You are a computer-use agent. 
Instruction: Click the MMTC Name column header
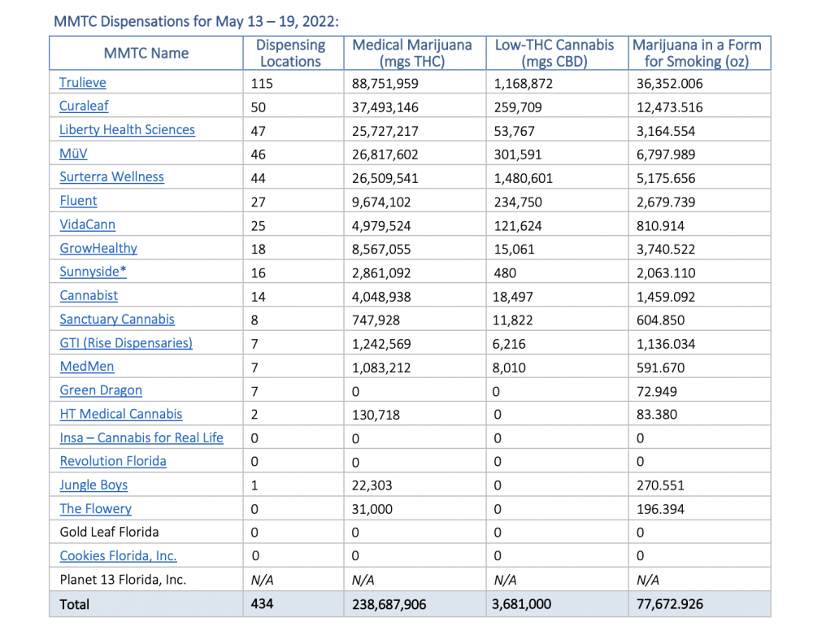pyautogui.click(x=146, y=54)
